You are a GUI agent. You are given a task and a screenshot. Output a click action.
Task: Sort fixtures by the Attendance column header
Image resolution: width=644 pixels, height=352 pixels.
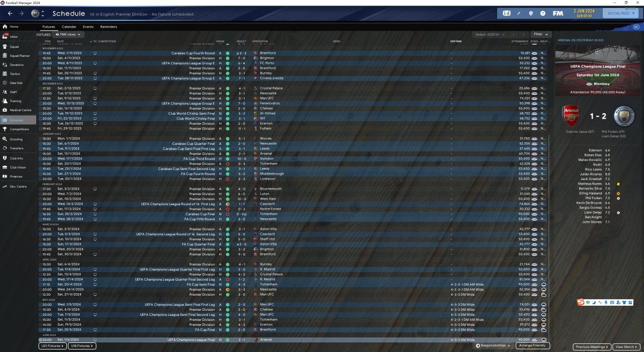(x=520, y=41)
